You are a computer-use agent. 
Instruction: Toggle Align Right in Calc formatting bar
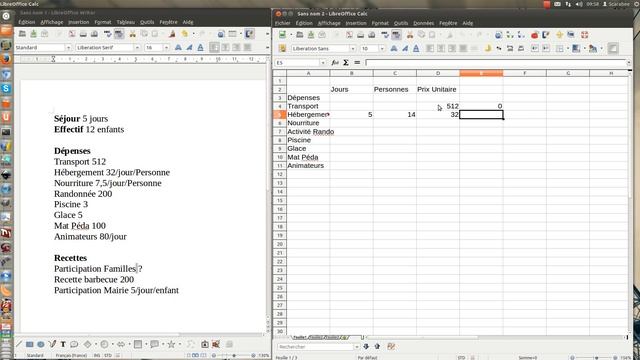point(452,49)
